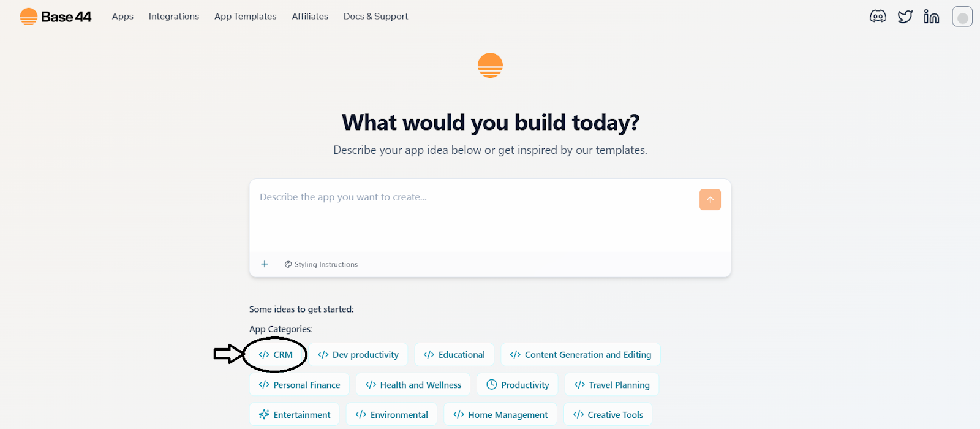This screenshot has width=980, height=429.
Task: Click the plus icon below the prompt box
Action: (264, 264)
